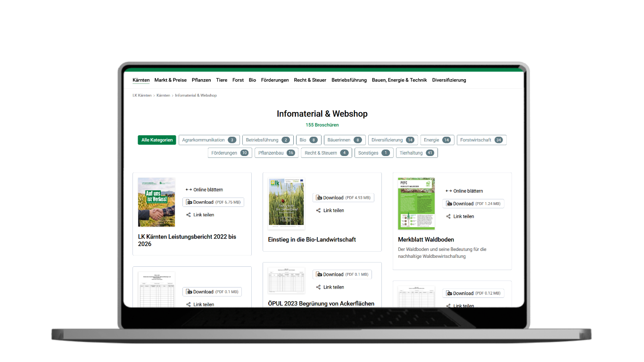
Task: Open ÖPUL 2023 Begrünung von Ackerflächen title
Action: click(x=321, y=304)
